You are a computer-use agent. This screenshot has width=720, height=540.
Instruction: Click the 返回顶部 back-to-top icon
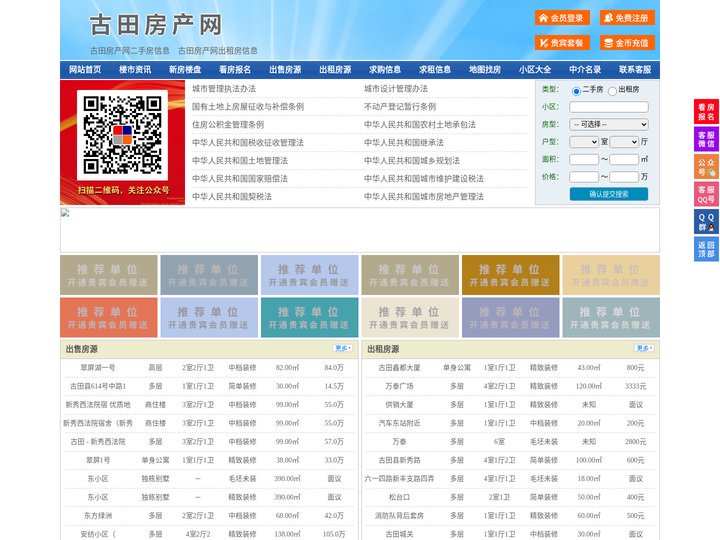pyautogui.click(x=706, y=249)
